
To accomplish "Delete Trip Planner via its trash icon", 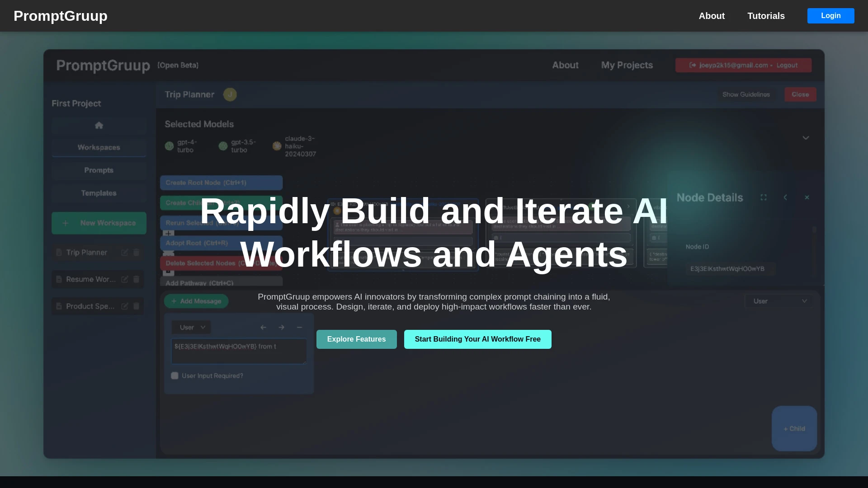I will pyautogui.click(x=136, y=252).
